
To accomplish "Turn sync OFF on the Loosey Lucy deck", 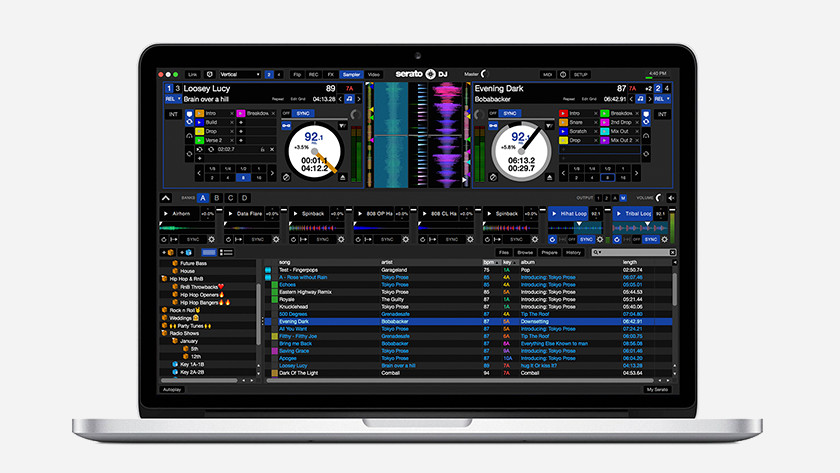I will 286,114.
